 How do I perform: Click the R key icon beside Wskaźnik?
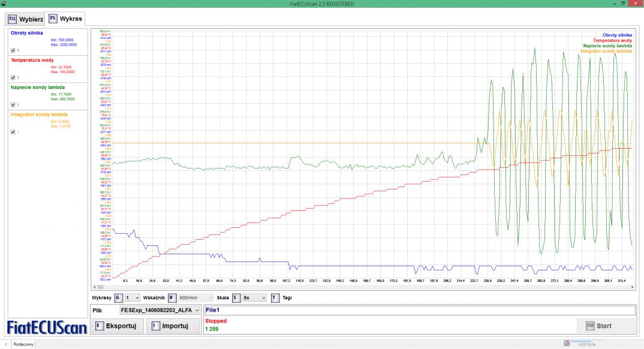pyautogui.click(x=171, y=297)
